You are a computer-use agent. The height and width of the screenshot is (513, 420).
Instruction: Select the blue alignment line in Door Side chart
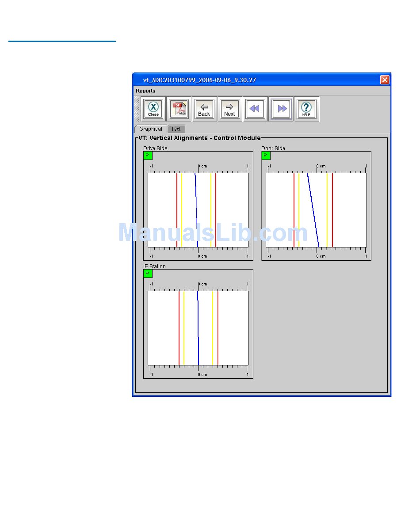pos(313,210)
